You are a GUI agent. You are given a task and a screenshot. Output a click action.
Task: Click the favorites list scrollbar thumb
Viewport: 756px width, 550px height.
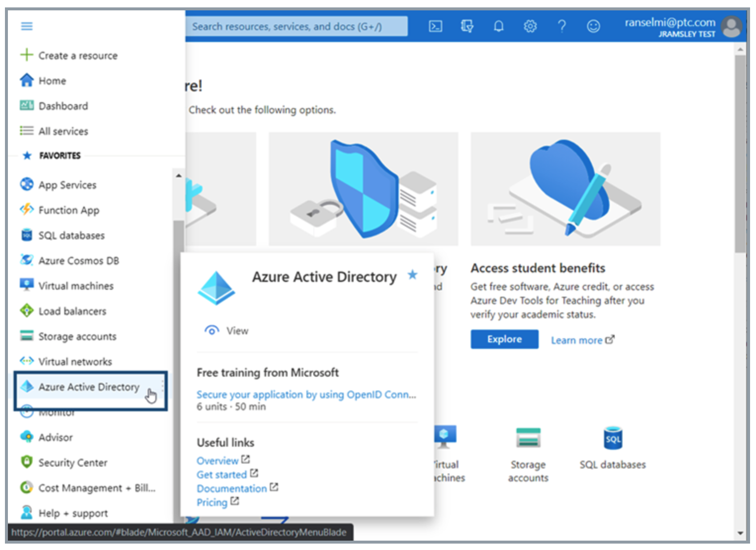(178, 370)
